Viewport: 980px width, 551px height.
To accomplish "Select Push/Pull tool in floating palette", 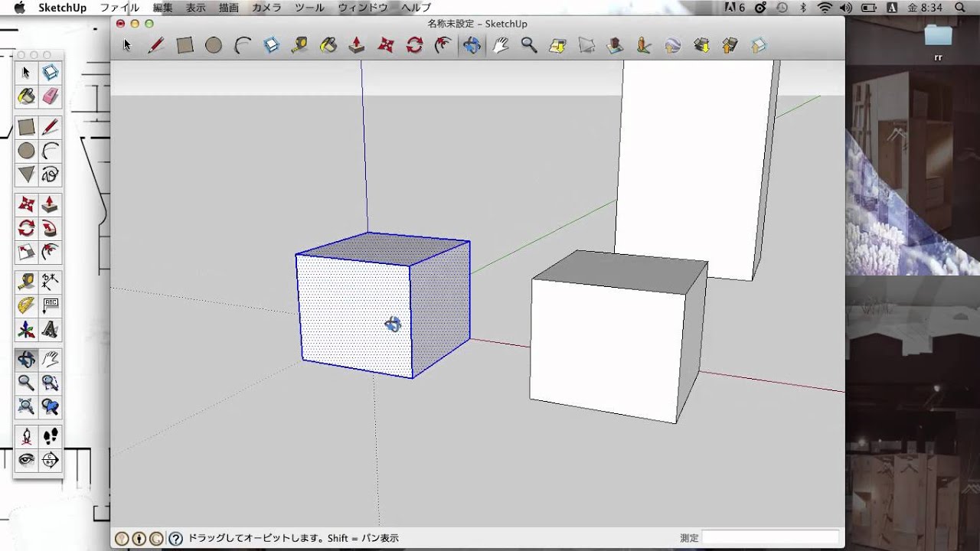I will (x=51, y=204).
